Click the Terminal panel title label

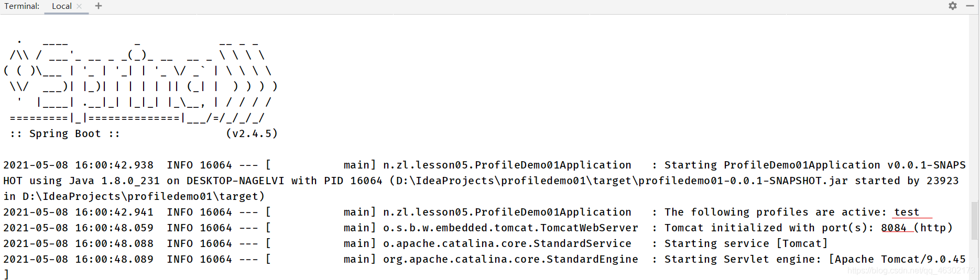21,6
